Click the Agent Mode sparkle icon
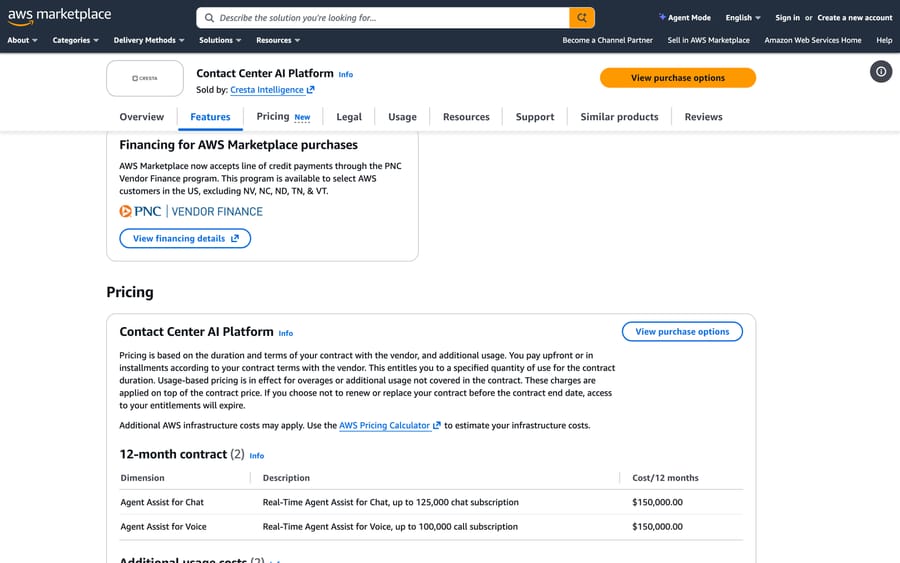This screenshot has width=900, height=563. pyautogui.click(x=662, y=17)
